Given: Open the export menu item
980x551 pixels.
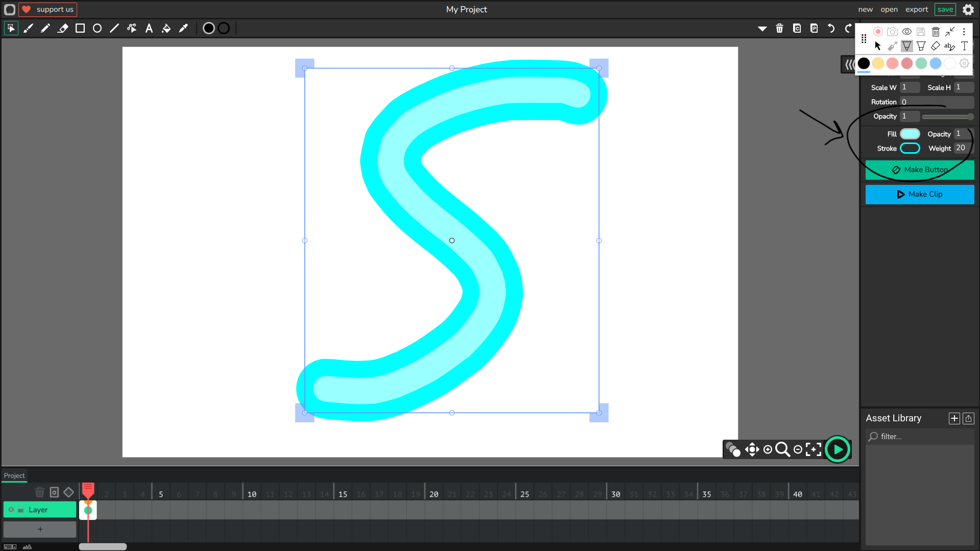Looking at the screenshot, I should click(x=916, y=9).
